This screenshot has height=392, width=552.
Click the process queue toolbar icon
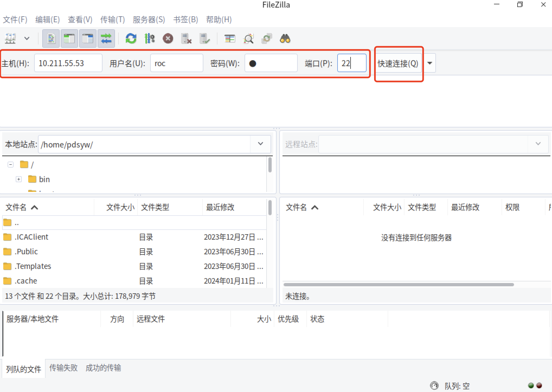point(149,38)
